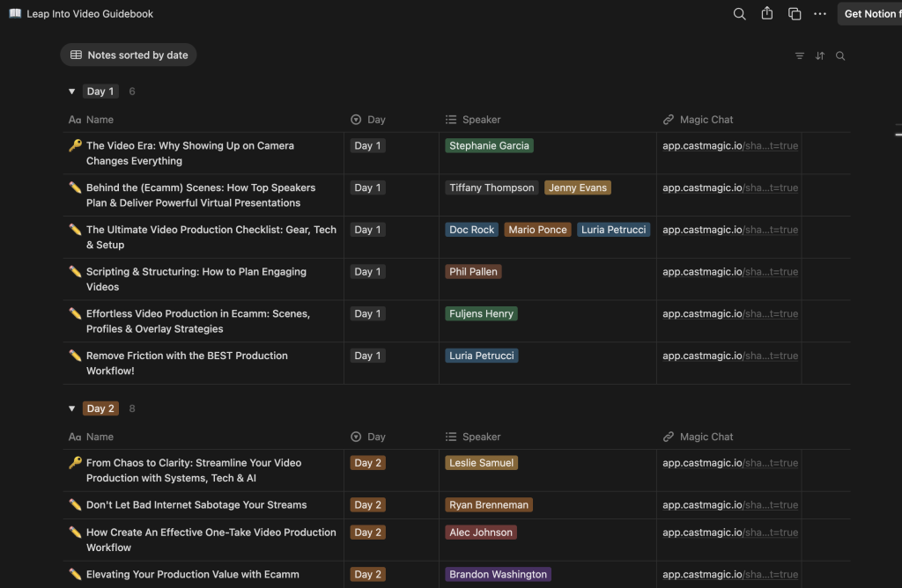Click the Stephanie Garcia speaker tag

click(x=489, y=145)
